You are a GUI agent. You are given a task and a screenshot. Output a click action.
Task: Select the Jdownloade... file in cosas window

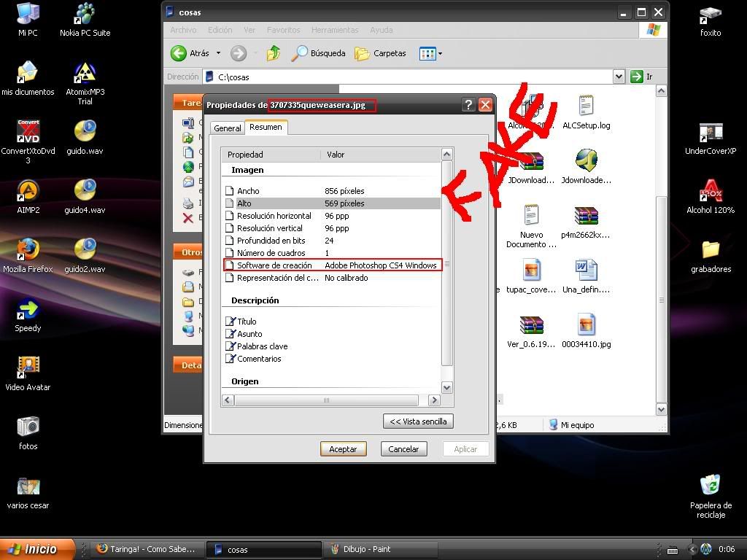[x=586, y=167]
